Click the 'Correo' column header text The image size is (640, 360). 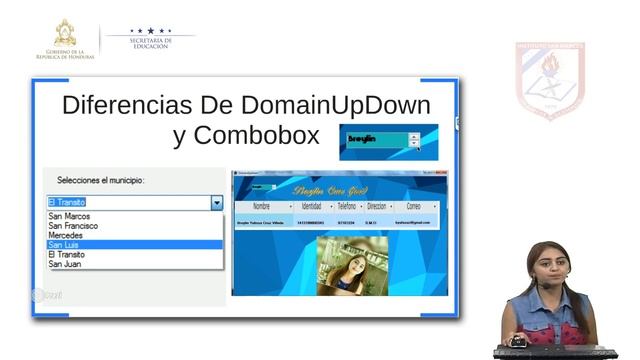point(413,206)
